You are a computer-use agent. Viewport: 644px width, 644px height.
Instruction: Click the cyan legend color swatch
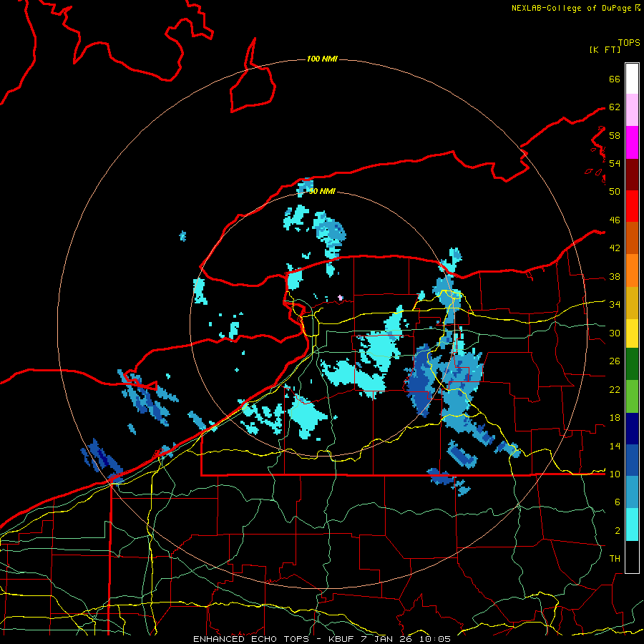pos(632,525)
